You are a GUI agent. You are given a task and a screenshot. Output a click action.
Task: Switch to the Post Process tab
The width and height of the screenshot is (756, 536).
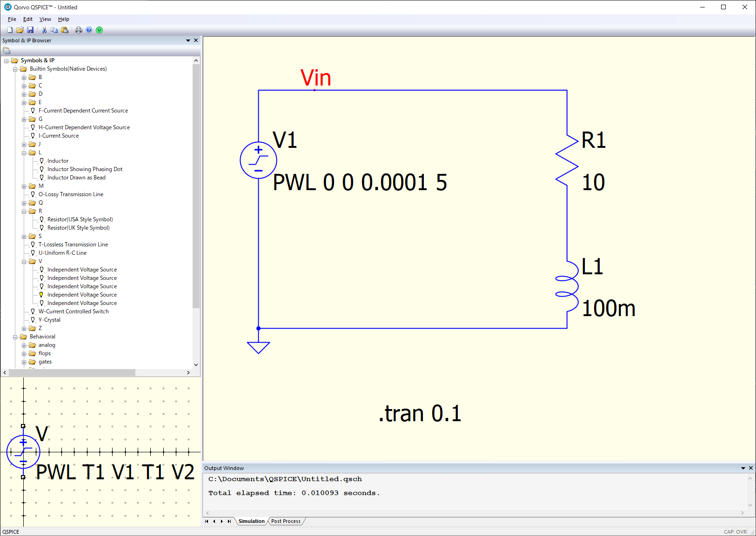tap(286, 521)
